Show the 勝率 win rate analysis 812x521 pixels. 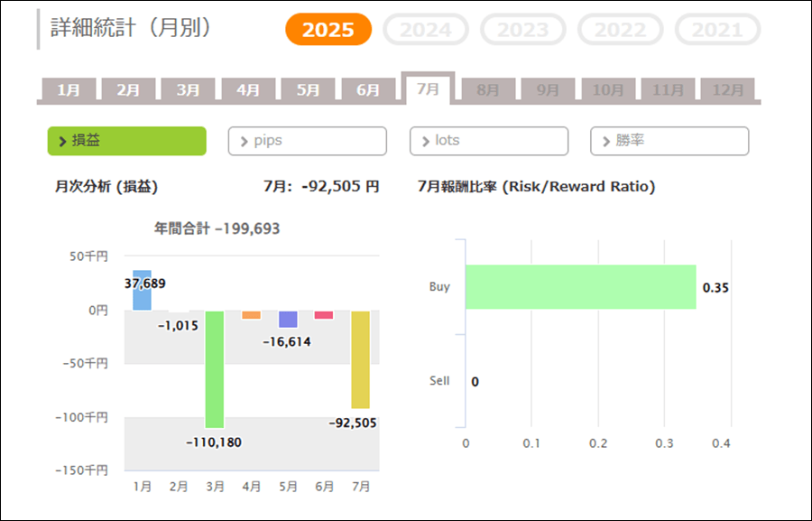tap(669, 141)
